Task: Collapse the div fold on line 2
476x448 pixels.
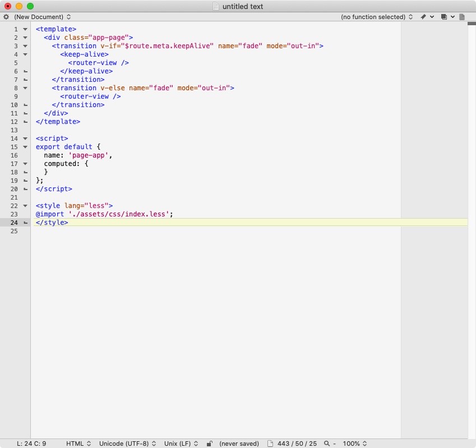Action: coord(25,38)
